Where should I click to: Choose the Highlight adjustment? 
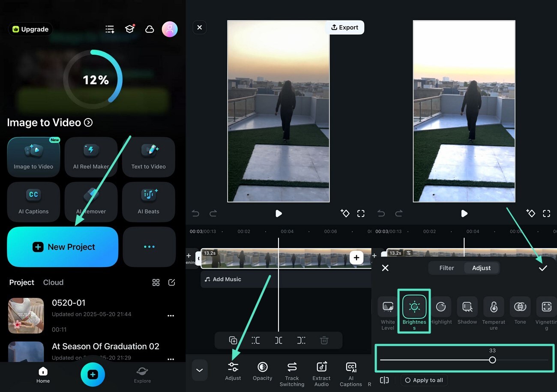pyautogui.click(x=441, y=311)
